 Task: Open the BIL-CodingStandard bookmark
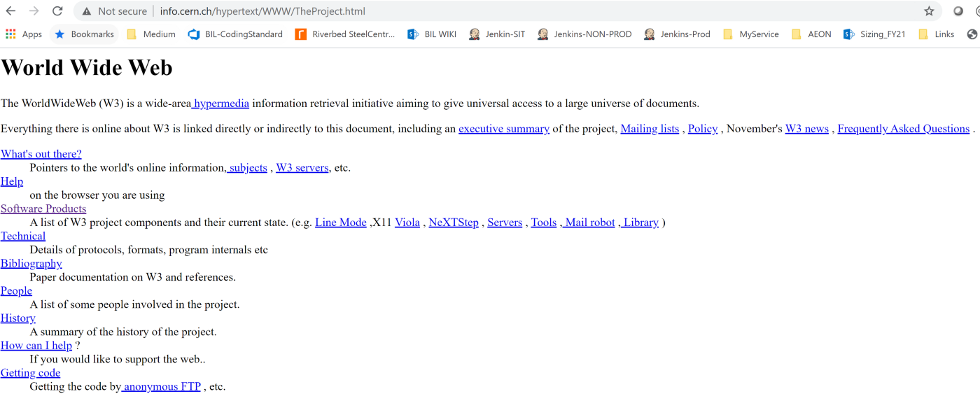pos(236,34)
